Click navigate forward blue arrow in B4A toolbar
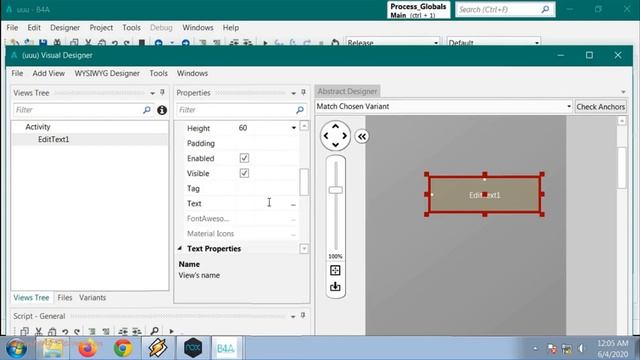 click(186, 43)
